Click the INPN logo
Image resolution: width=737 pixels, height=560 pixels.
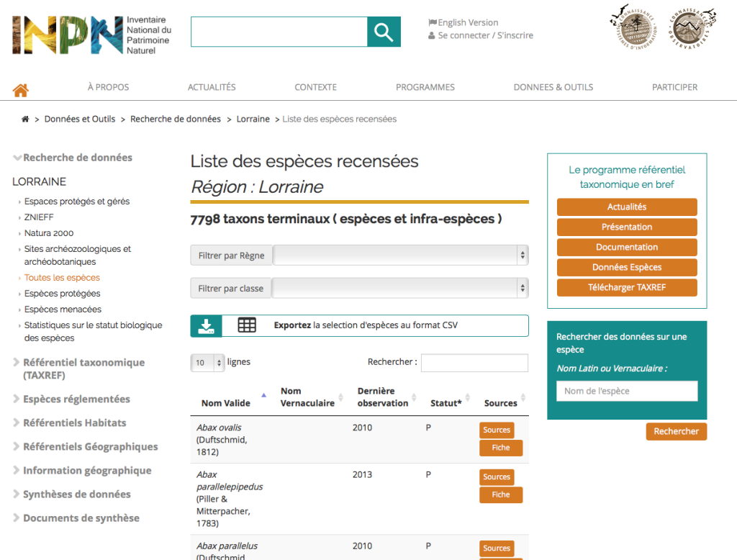tap(91, 35)
